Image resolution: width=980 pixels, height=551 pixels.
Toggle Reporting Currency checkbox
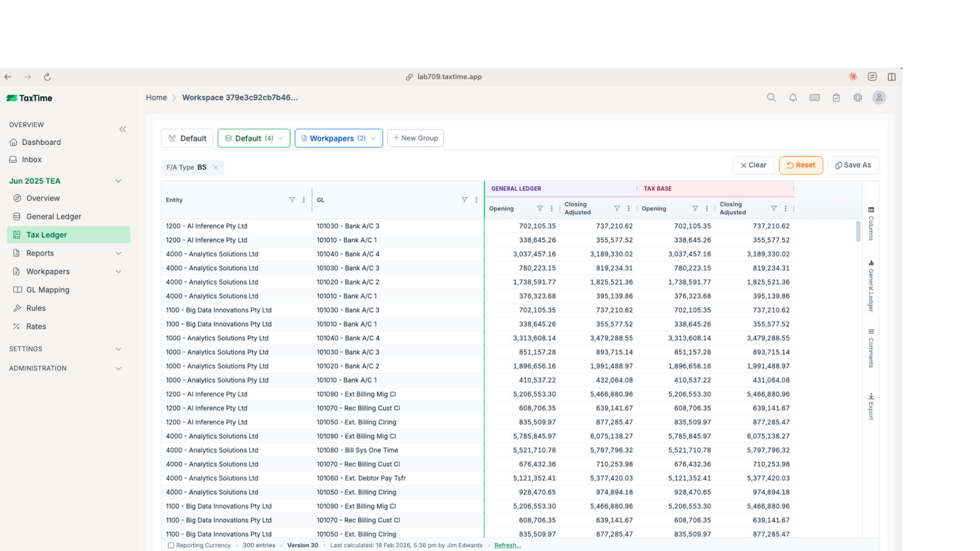pos(171,545)
